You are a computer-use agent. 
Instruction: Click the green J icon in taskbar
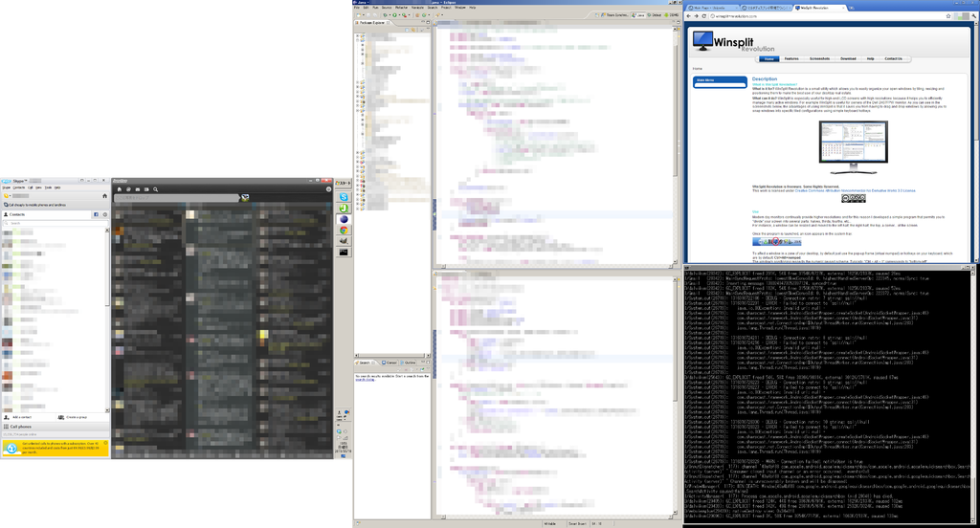(x=344, y=209)
